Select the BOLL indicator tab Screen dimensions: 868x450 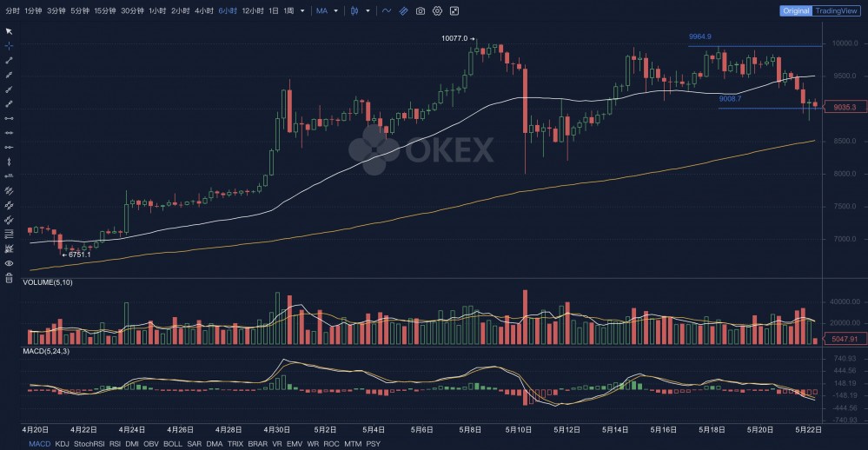[x=172, y=444]
